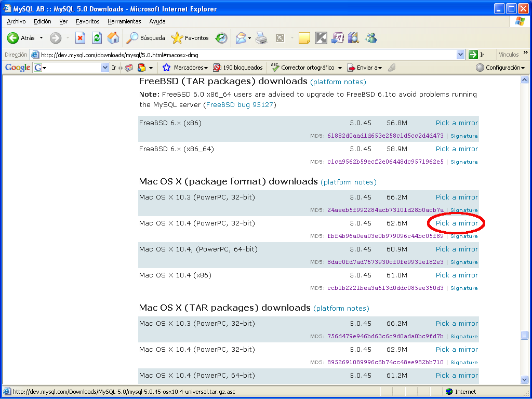The image size is (532, 399).
Task: Expand the Mail icon dropdown arrow
Action: point(249,38)
